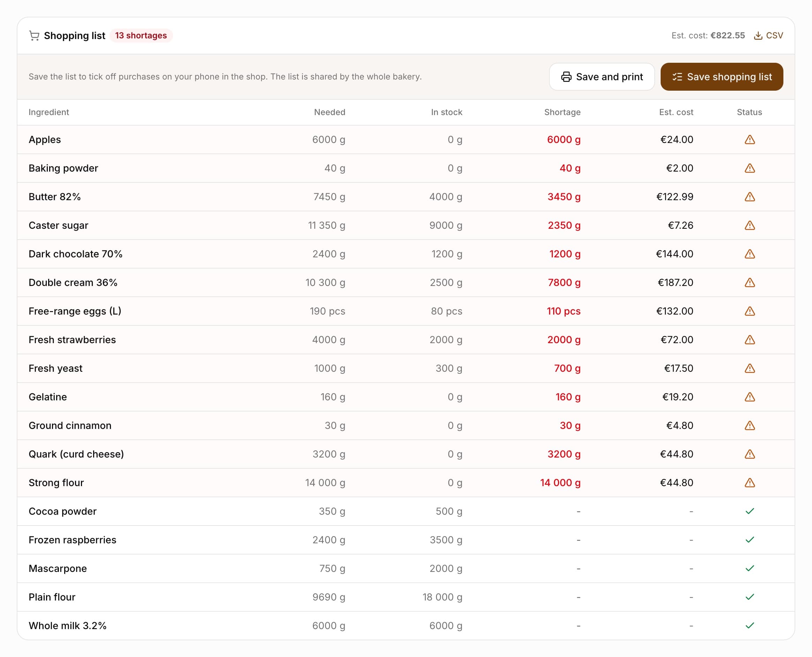Download the list as CSV
This screenshot has height=657, width=812.
point(768,36)
